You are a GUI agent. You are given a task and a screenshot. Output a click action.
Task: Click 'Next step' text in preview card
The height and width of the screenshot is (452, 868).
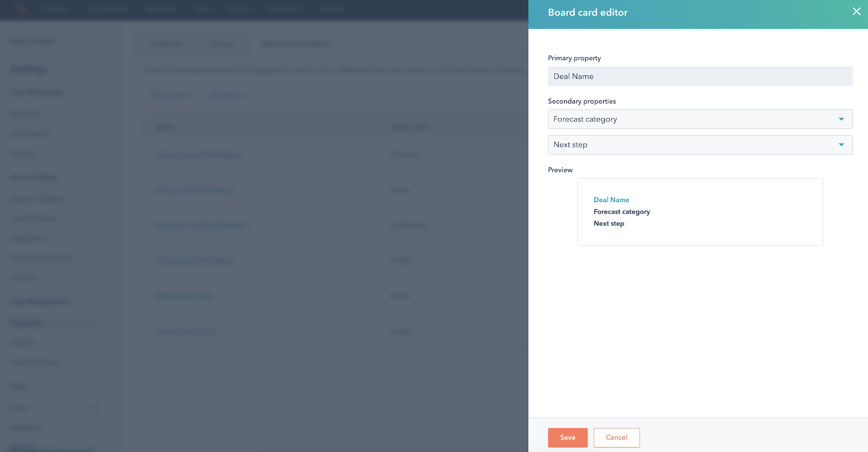[x=609, y=223]
